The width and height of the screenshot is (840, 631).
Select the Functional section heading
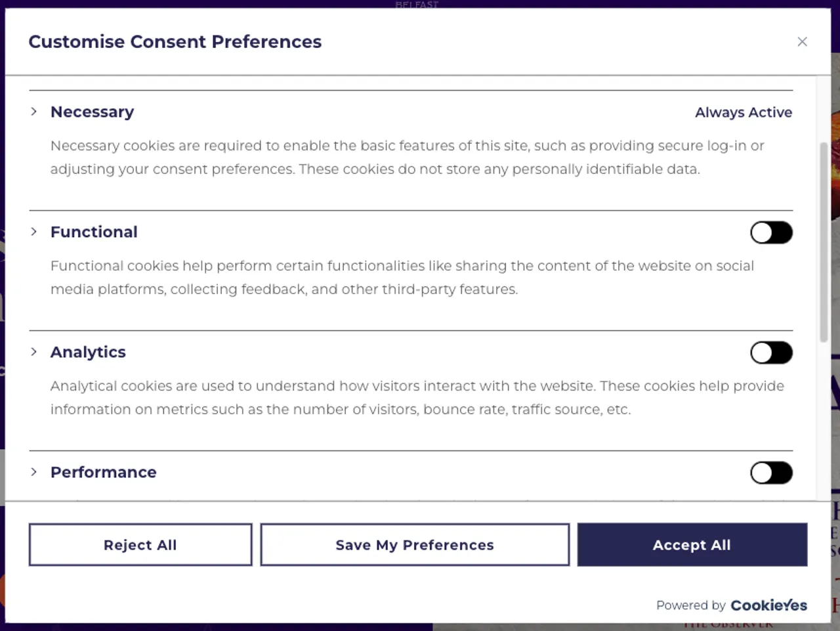coord(94,232)
